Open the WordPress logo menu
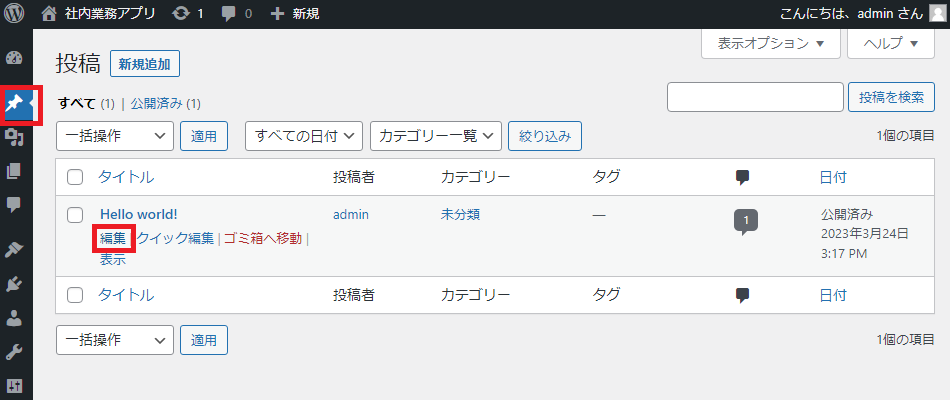The height and width of the screenshot is (400, 950). [14, 13]
